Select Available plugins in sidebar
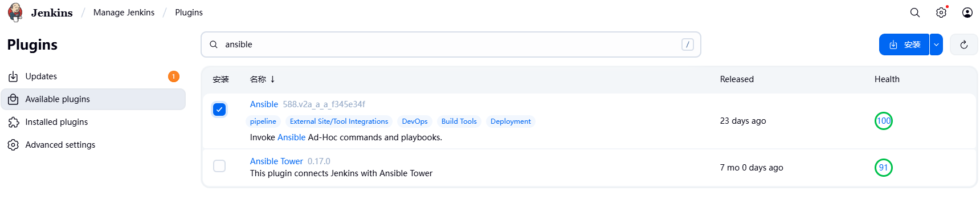The image size is (980, 211). pyautogui.click(x=93, y=99)
